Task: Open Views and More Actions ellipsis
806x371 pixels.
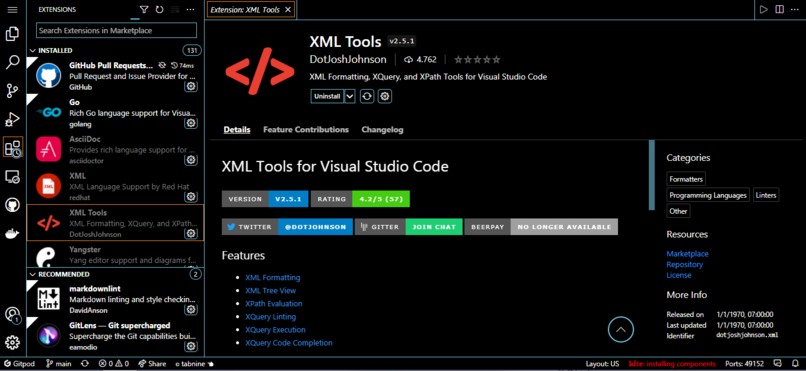Action: 190,10
